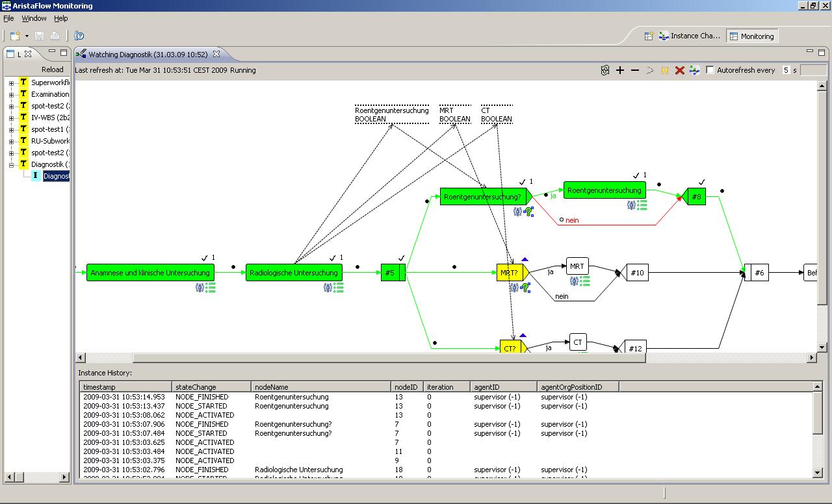Close the Watching Diagnostik editor tab
The height and width of the screenshot is (504, 832).
217,54
